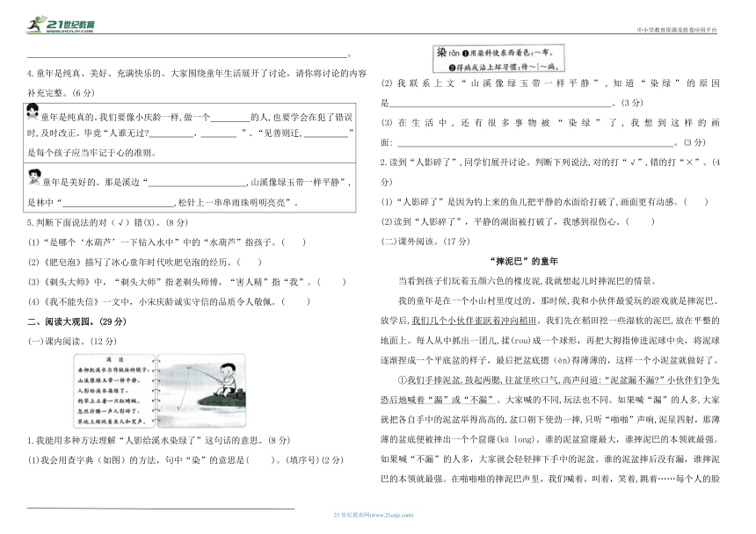Click the girl avatar beside "童年是纯真的"
Image resolution: width=756 pixels, height=534 pixels.
[33, 112]
